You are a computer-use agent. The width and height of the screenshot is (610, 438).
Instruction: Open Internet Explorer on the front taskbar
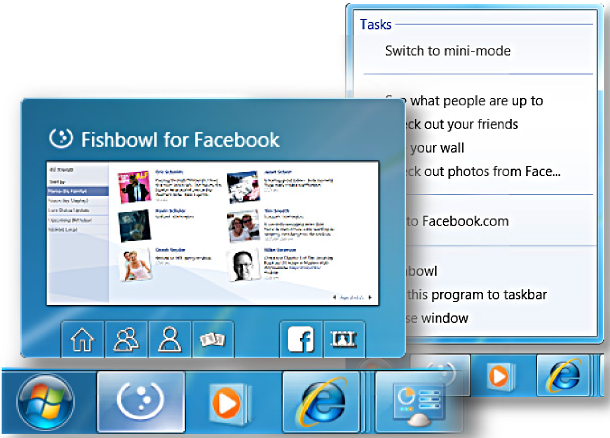(x=321, y=402)
